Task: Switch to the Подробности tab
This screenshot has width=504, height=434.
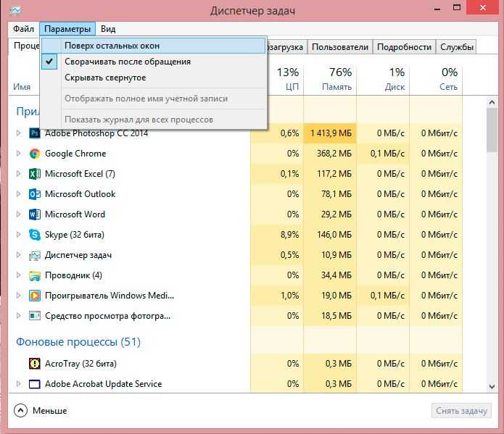Action: tap(404, 47)
